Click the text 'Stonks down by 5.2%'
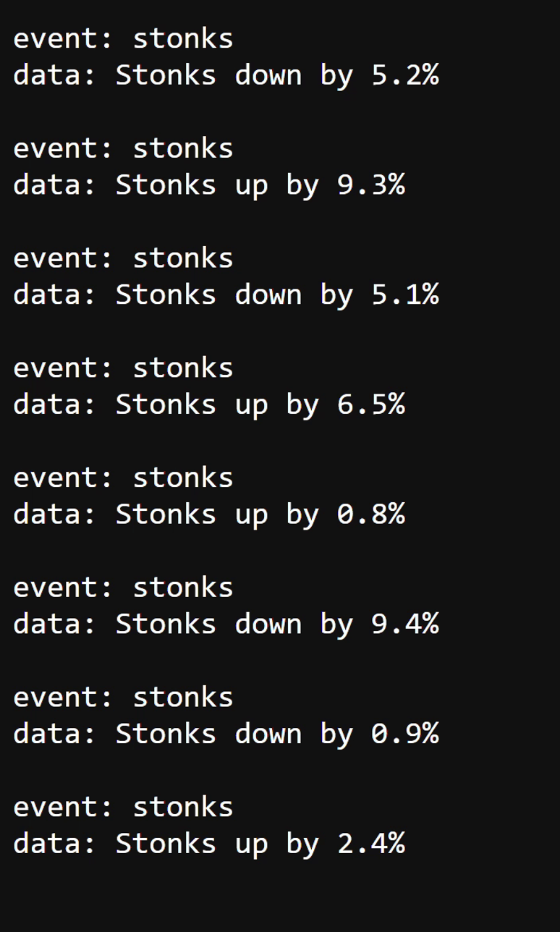560x932 pixels. coord(276,75)
